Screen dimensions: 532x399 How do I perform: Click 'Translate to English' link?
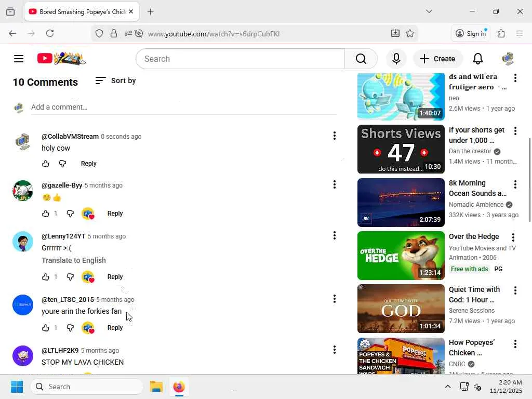[74, 261]
